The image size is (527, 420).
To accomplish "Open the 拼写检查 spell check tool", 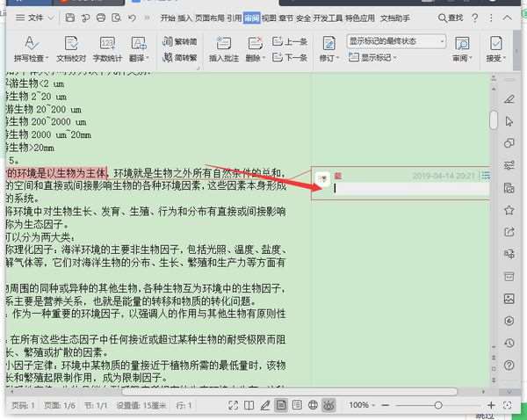I will [31, 49].
